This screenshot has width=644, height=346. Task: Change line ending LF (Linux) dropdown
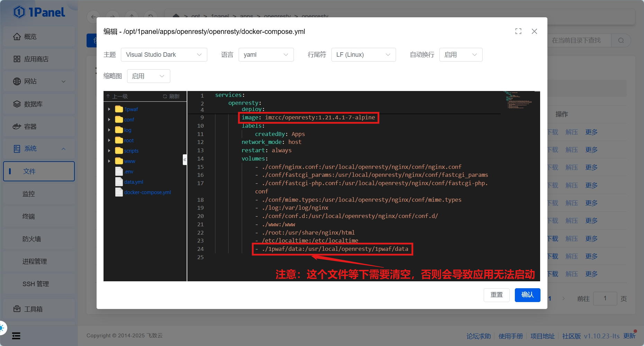pos(363,55)
